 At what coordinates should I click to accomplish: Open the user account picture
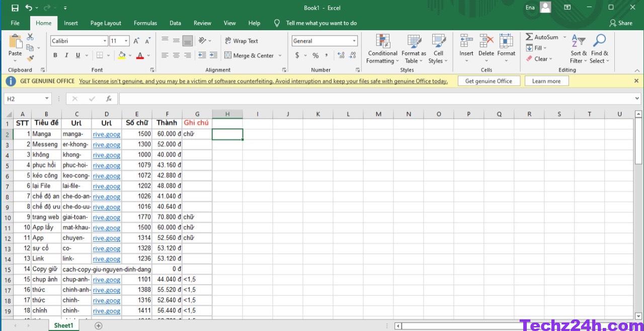(x=545, y=8)
